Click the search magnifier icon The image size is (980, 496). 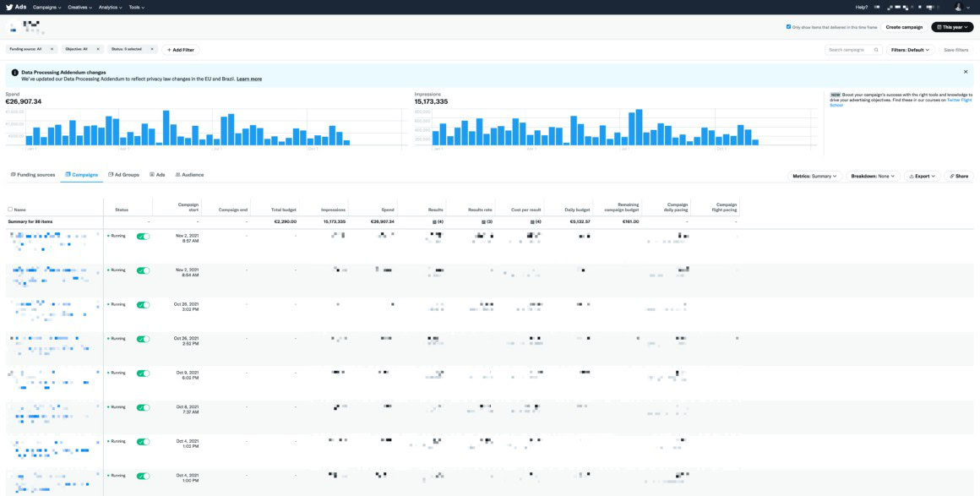(x=874, y=50)
